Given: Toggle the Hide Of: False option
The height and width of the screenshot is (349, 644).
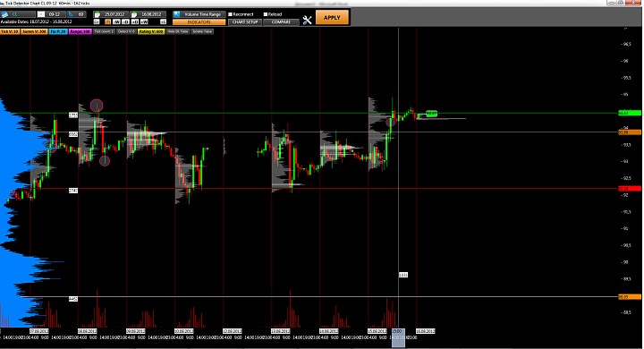Looking at the screenshot, I should (x=178, y=31).
